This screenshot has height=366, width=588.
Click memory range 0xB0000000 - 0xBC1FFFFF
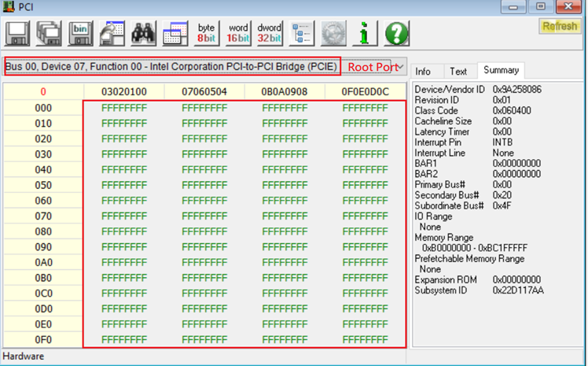click(474, 248)
